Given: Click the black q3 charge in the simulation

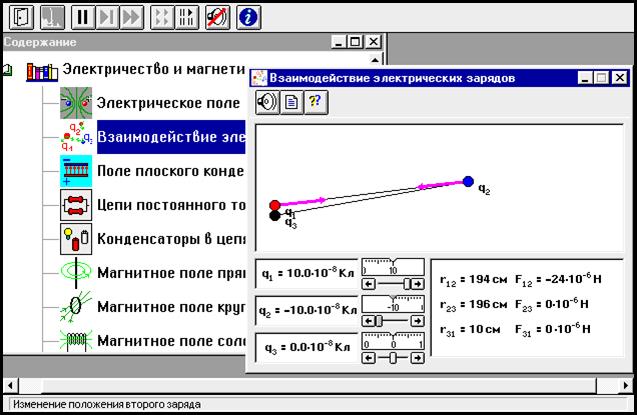Looking at the screenshot, I should pos(275,216).
